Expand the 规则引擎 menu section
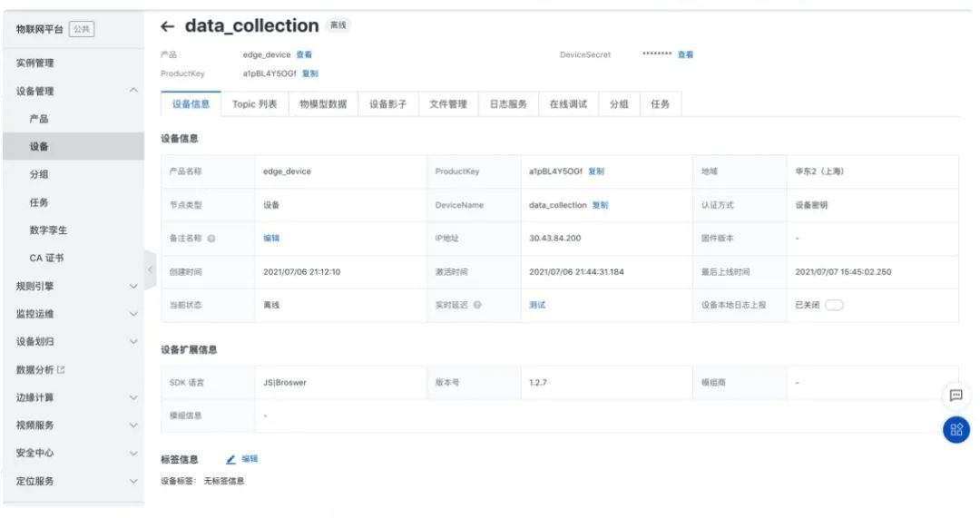 (133, 286)
